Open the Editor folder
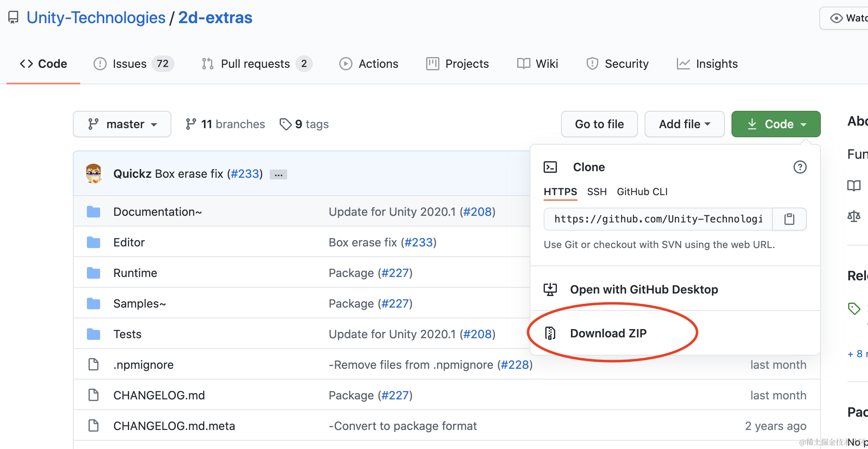This screenshot has height=449, width=868. (129, 242)
